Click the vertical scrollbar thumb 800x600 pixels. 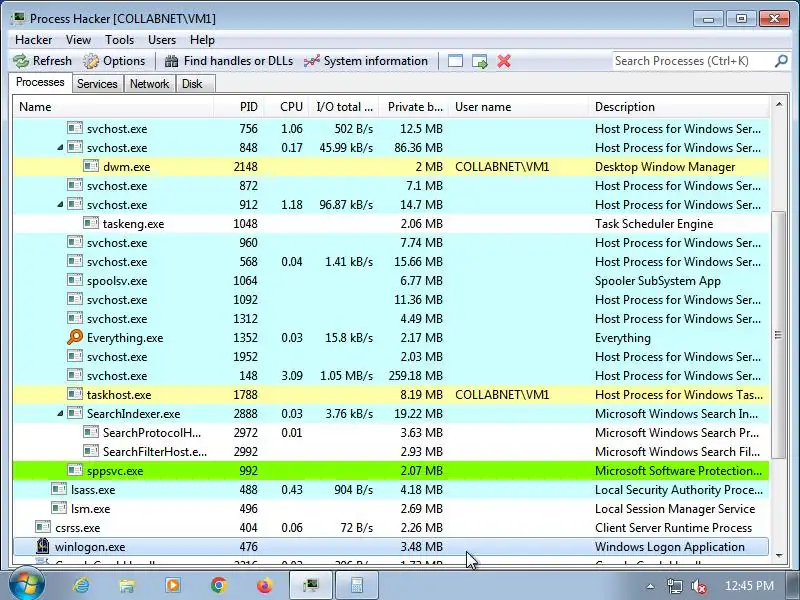[778, 335]
